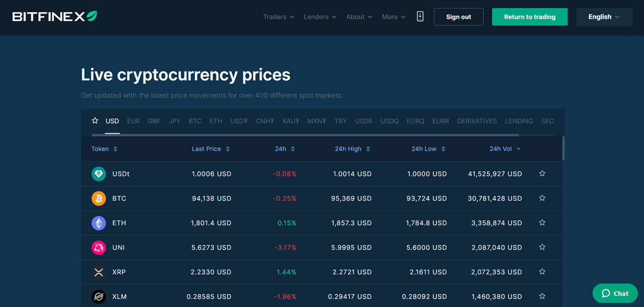Open the DERIVATIVES tab
This screenshot has width=644, height=307.
pyautogui.click(x=477, y=121)
